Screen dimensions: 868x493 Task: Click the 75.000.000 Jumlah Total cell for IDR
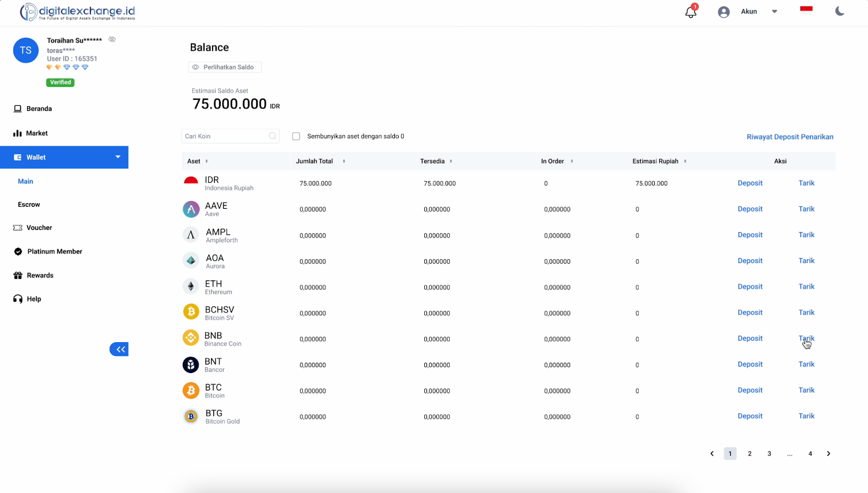[315, 183]
